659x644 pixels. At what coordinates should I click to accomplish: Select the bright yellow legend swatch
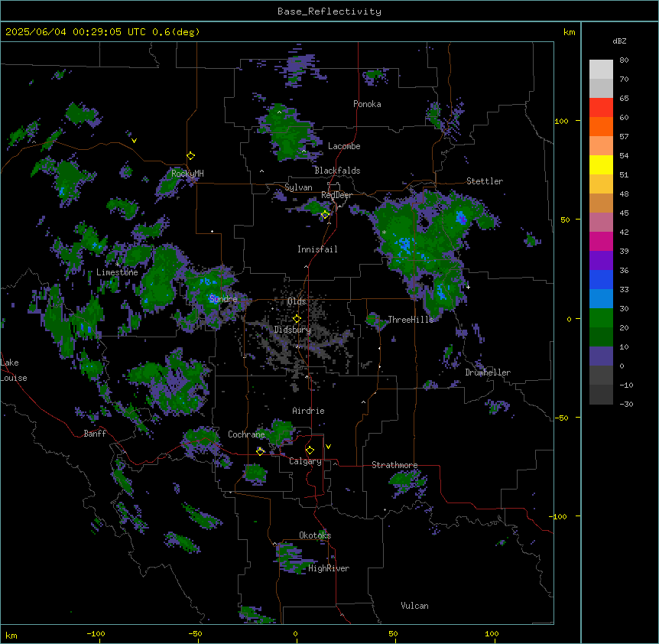(601, 164)
